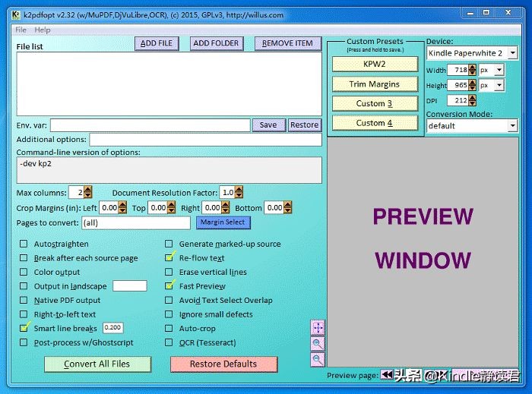Apply the KPW2 custom preset
This screenshot has width=532, height=394.
click(375, 64)
